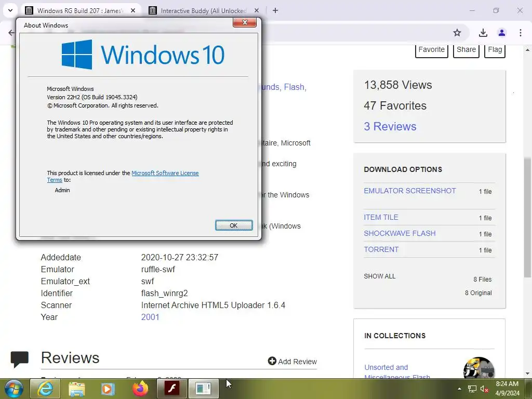Close the Interactive Buddy tab

[x=257, y=10]
